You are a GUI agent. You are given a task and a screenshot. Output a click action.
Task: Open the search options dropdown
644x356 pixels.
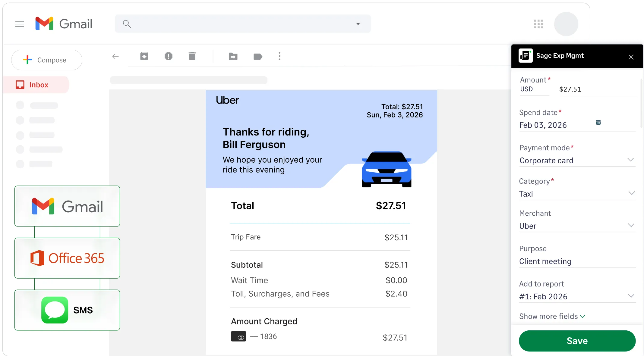click(x=358, y=23)
